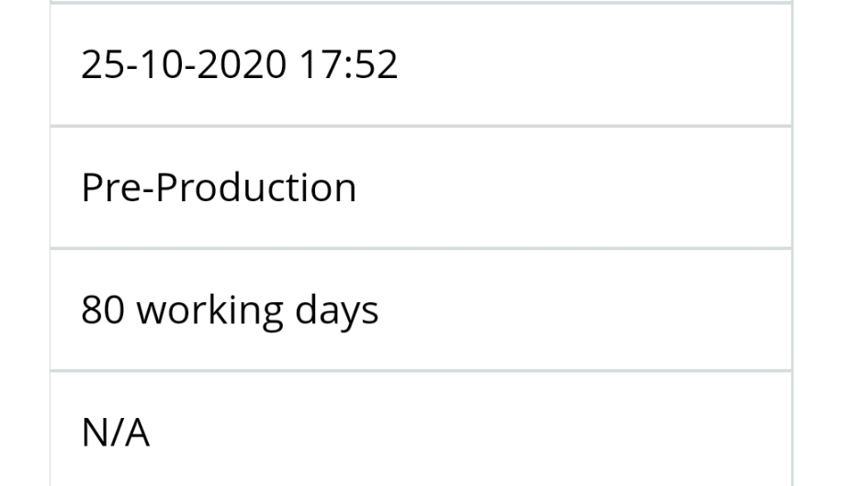Screen dimensions: 868x486
Task: Click the word days
Action: point(336,311)
